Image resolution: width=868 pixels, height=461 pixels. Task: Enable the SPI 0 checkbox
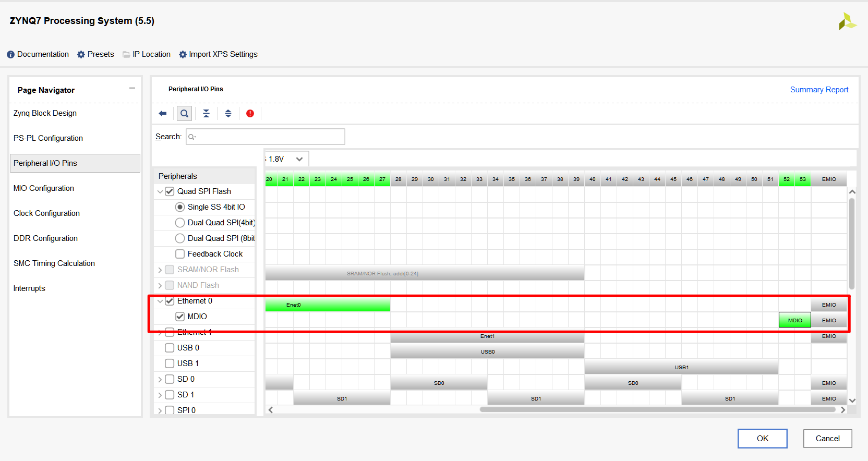pos(170,410)
